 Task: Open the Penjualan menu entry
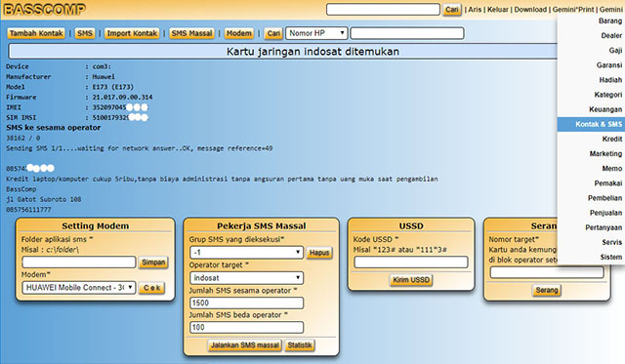(591, 213)
